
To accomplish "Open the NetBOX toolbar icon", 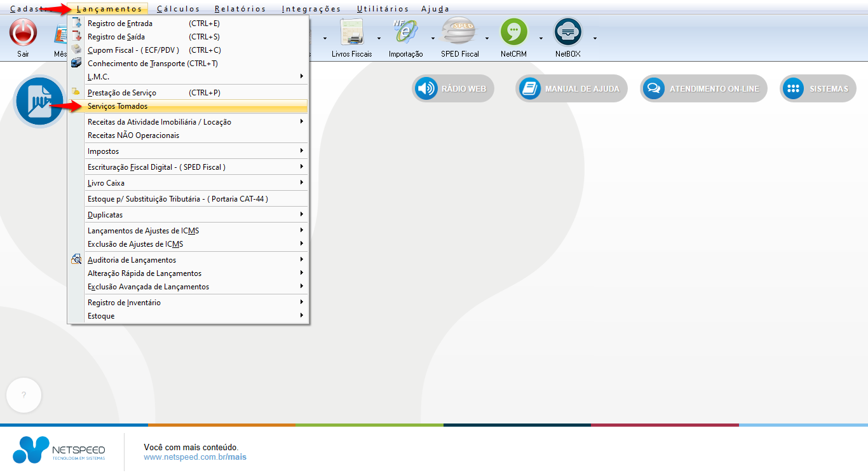I will [568, 32].
